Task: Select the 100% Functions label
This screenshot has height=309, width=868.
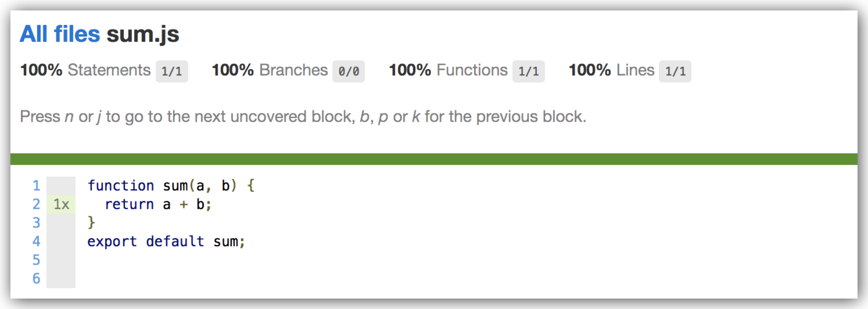Action: click(448, 70)
